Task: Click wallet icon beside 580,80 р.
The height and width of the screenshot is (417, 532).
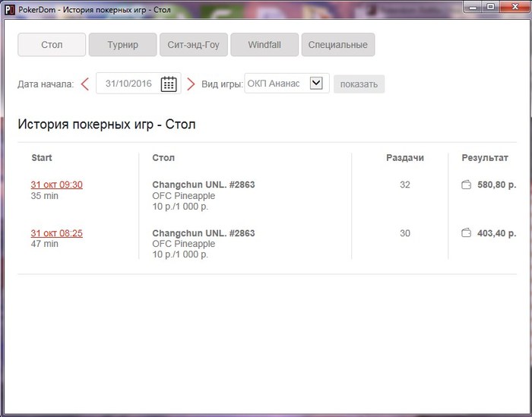Action: tap(466, 185)
